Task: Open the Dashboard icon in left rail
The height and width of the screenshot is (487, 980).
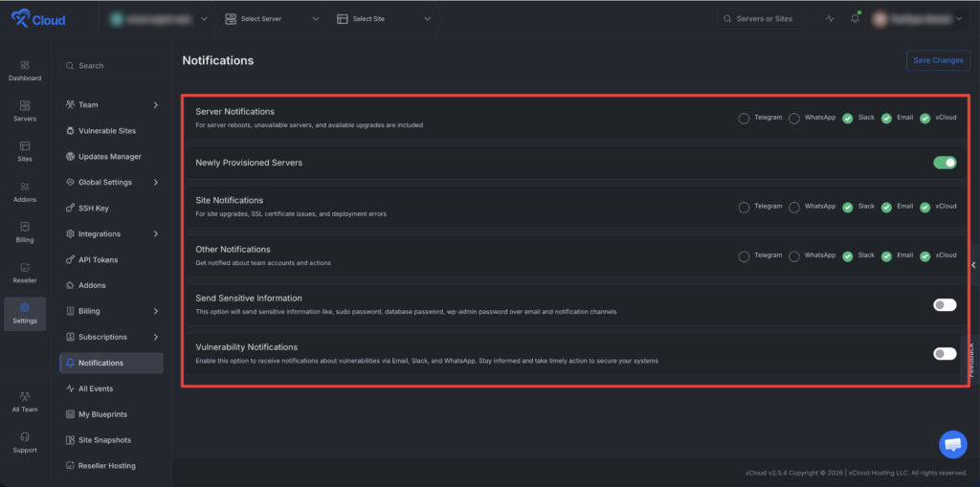Action: pyautogui.click(x=25, y=65)
